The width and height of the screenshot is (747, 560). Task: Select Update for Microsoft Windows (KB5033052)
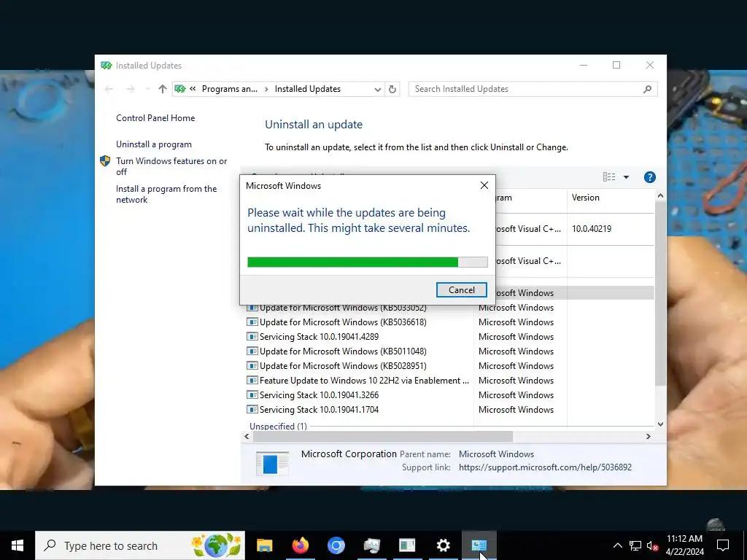[343, 308]
